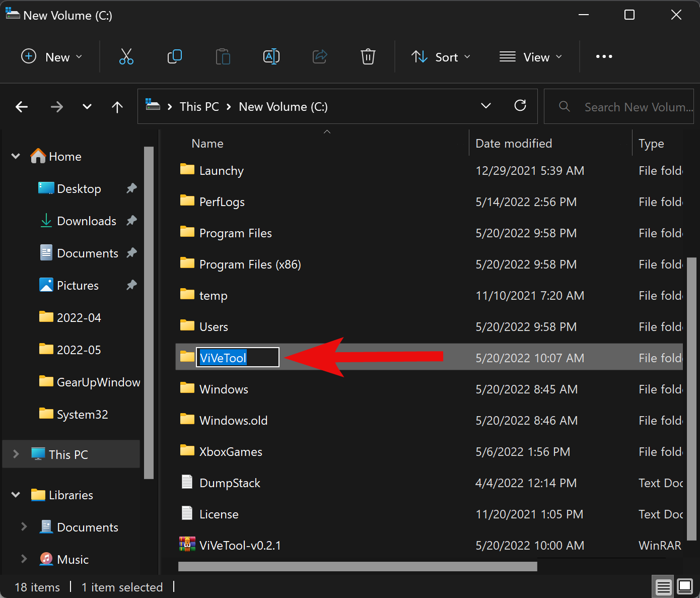This screenshot has height=598, width=700.
Task: Click the Paste clipboard icon
Action: (x=223, y=56)
